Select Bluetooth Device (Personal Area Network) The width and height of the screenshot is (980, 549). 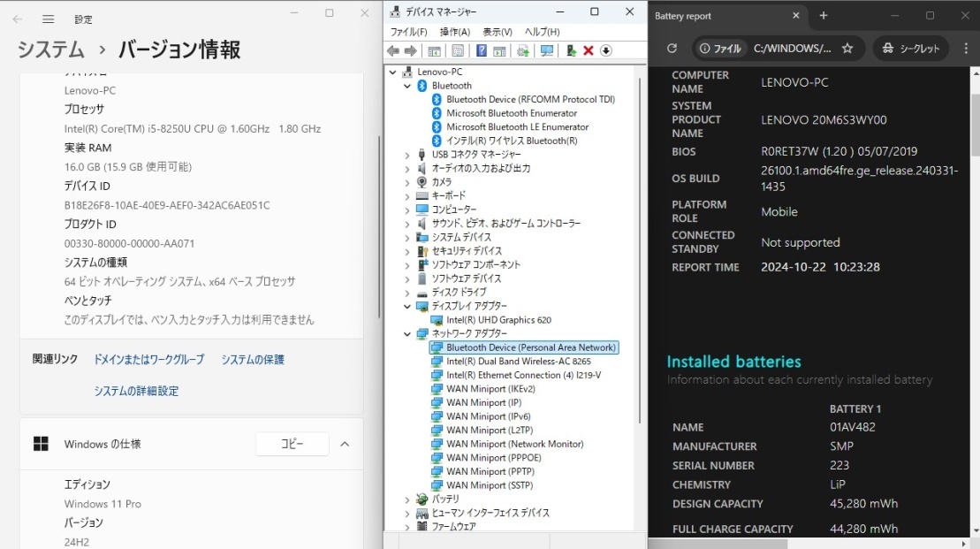coord(530,347)
